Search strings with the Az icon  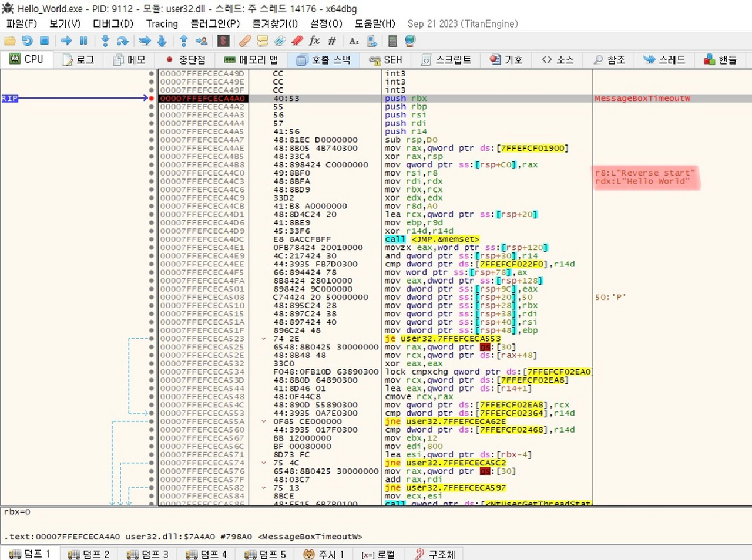[x=354, y=41]
